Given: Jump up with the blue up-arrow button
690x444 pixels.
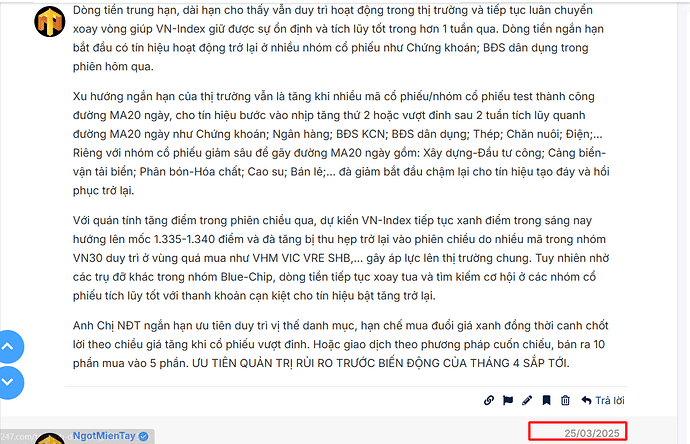Looking at the screenshot, I should click(x=8, y=347).
